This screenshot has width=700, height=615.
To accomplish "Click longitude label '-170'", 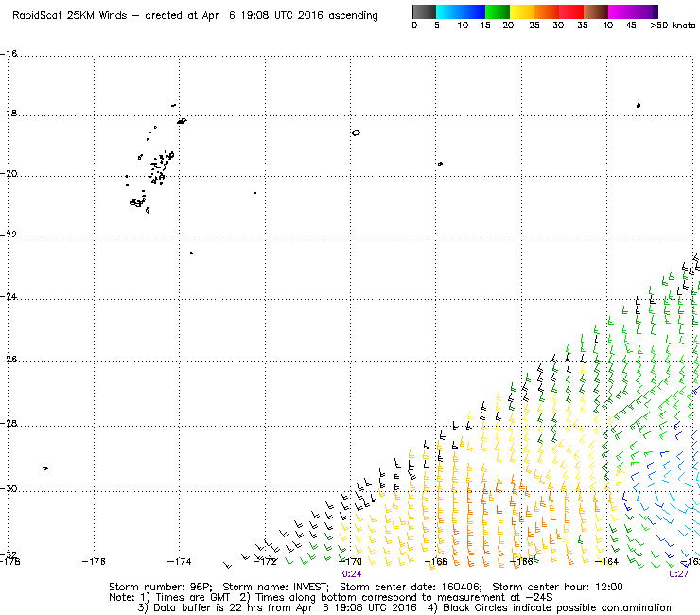I will coord(350,561).
